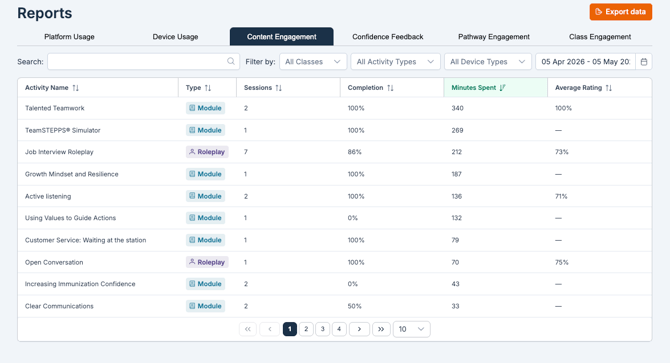The width and height of the screenshot is (670, 363).
Task: Go to page 2
Action: tap(306, 329)
